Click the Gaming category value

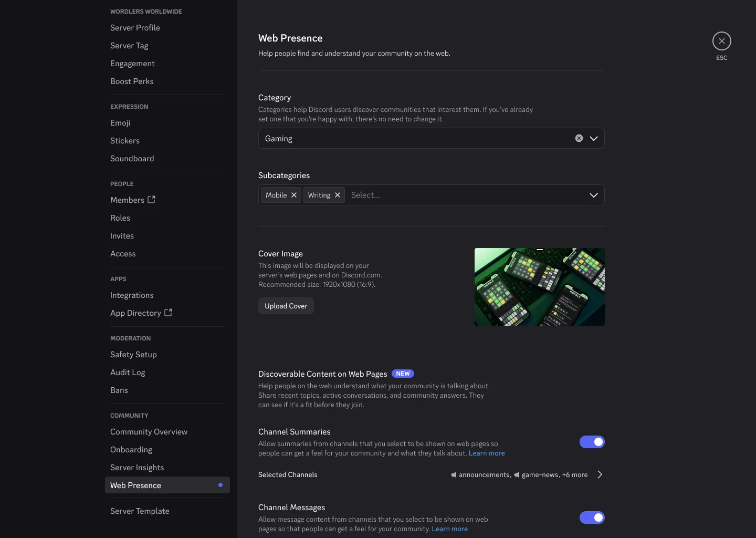pyautogui.click(x=279, y=139)
